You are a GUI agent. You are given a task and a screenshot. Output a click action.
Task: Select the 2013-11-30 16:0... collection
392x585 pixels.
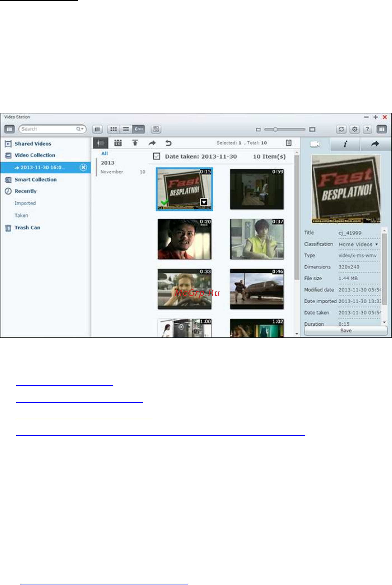tap(45, 168)
